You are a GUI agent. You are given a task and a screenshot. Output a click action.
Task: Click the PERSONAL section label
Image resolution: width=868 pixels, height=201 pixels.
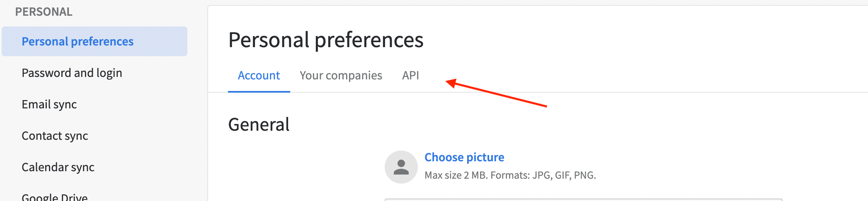point(44,12)
